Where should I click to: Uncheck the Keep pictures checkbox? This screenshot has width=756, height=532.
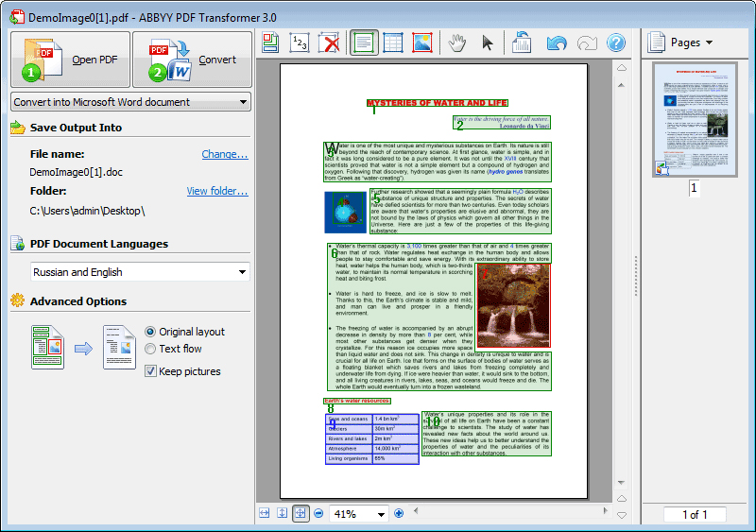pos(151,371)
